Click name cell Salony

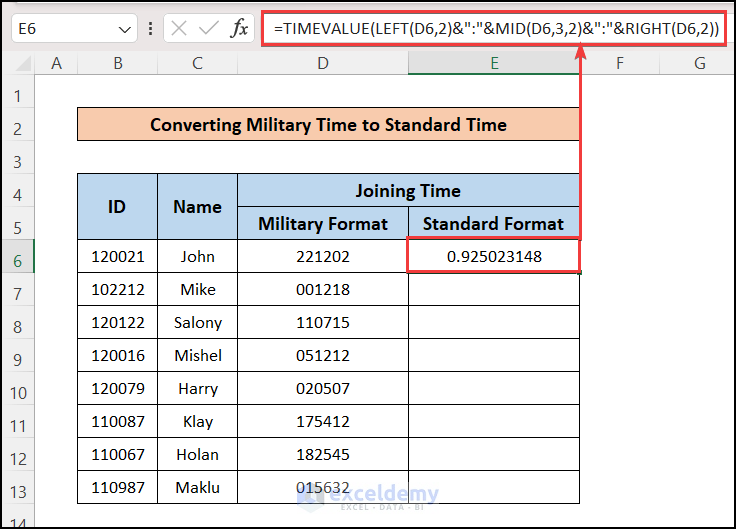[x=198, y=322]
